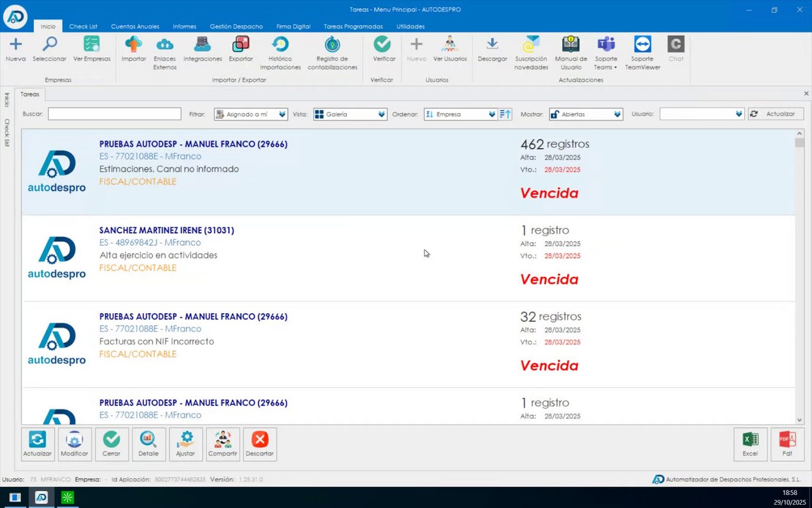Click the Exportar icon
Viewport: 812px width, 508px height.
241,50
